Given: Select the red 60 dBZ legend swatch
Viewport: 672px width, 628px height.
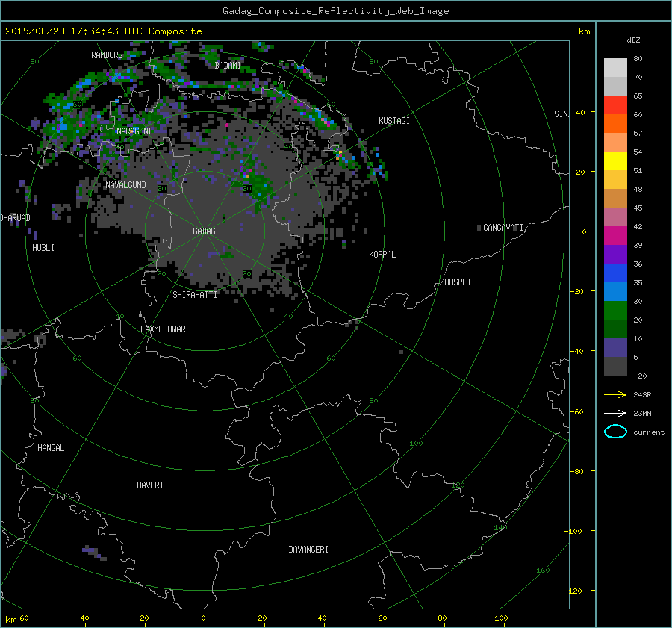Looking at the screenshot, I should (x=615, y=105).
